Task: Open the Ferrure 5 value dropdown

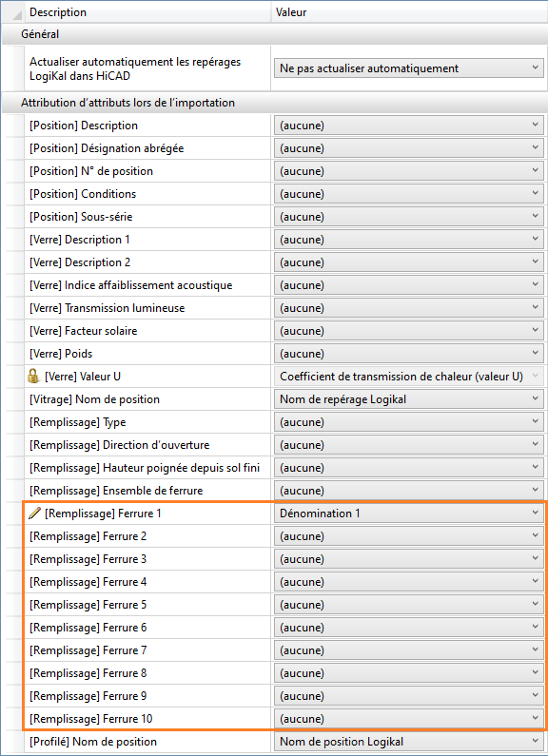Action: point(408,605)
